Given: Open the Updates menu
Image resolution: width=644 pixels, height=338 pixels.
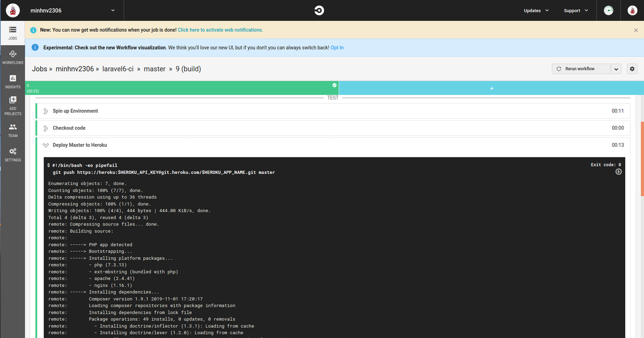Looking at the screenshot, I should (536, 11).
